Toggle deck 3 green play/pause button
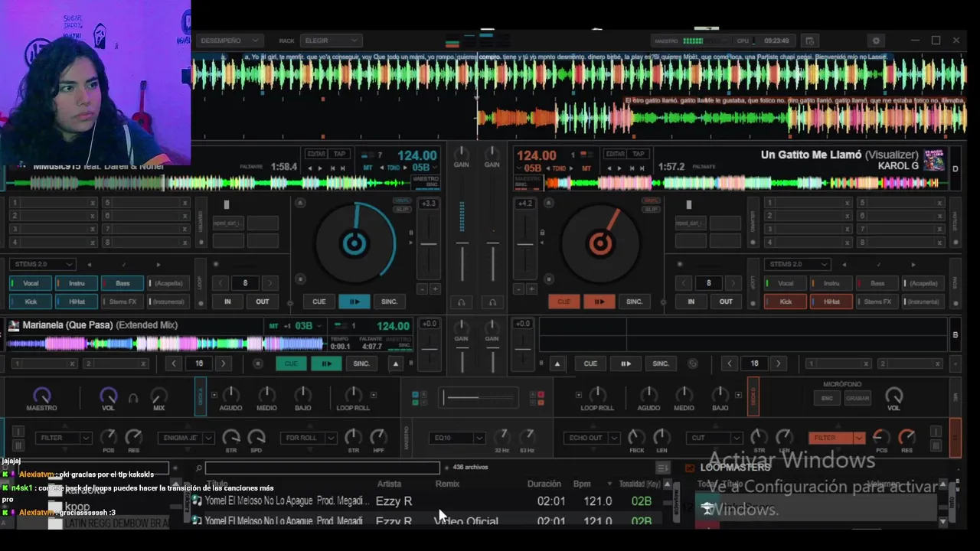980x551 pixels. (x=326, y=364)
